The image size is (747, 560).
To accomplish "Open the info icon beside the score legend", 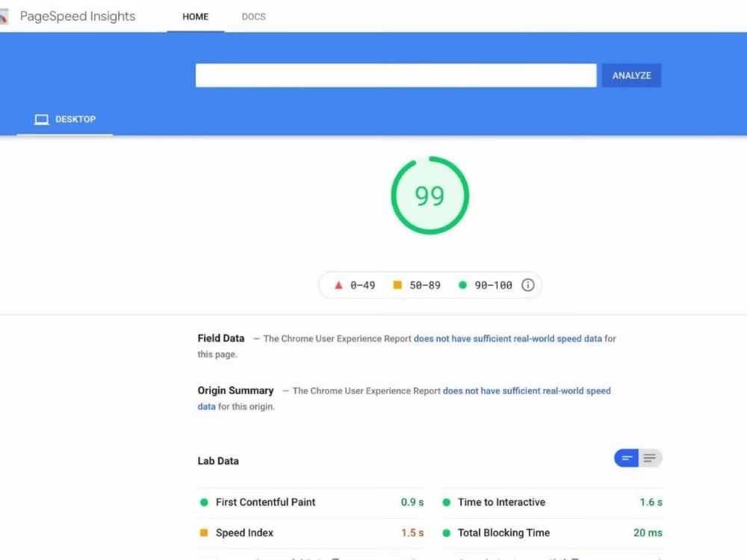I will tap(527, 284).
